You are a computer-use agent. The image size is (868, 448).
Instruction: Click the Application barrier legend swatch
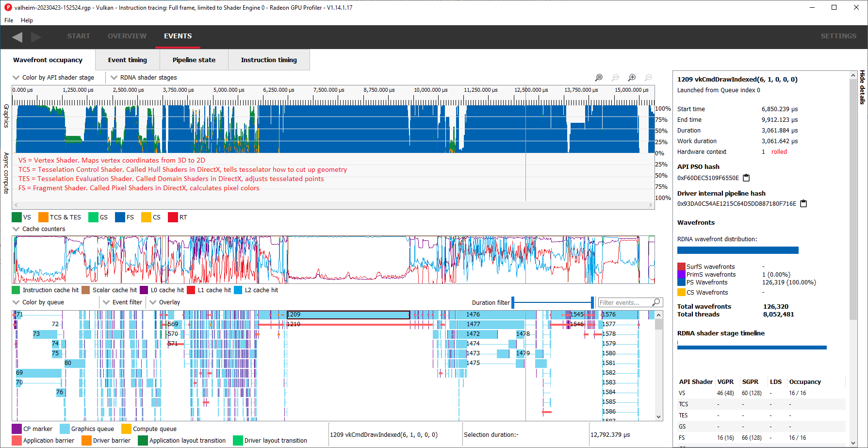click(16, 440)
